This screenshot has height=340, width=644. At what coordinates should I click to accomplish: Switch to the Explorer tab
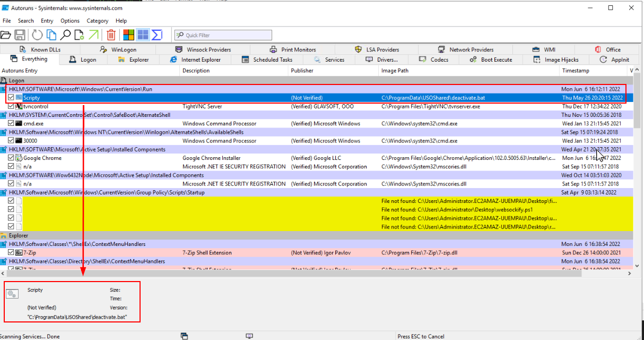click(x=134, y=59)
